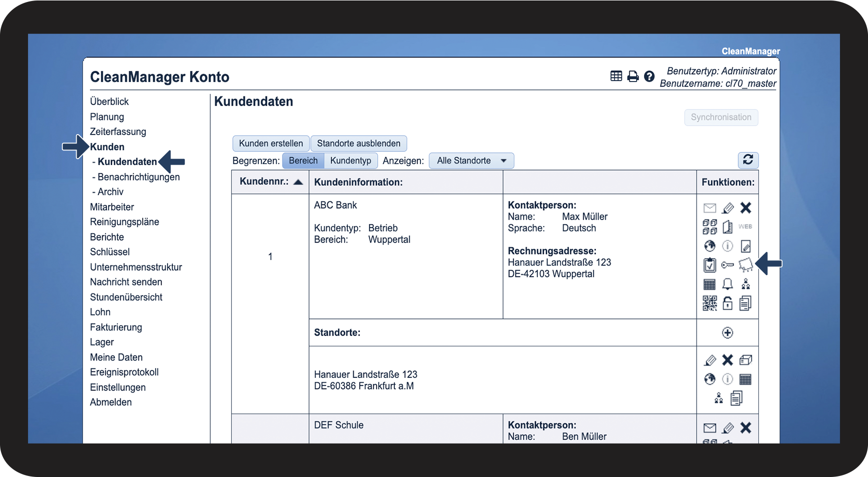Go to Berichte in the sidebar
The height and width of the screenshot is (477, 868).
pos(107,237)
